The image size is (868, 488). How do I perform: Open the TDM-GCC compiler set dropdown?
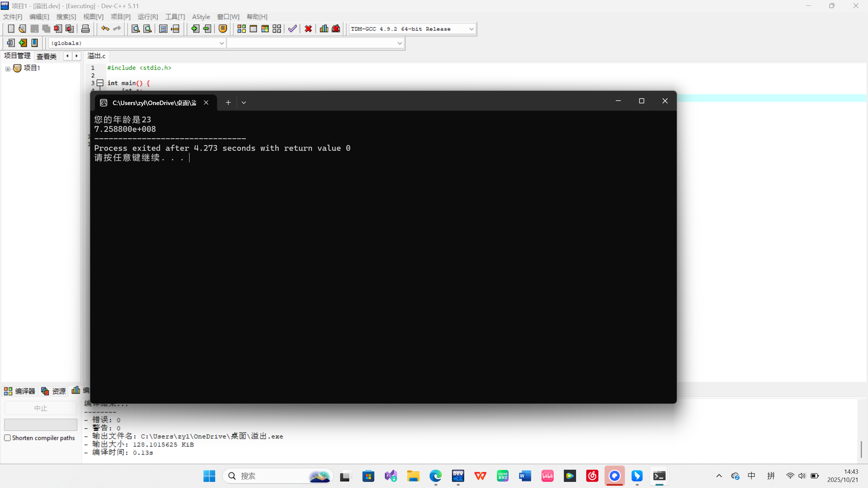click(471, 29)
